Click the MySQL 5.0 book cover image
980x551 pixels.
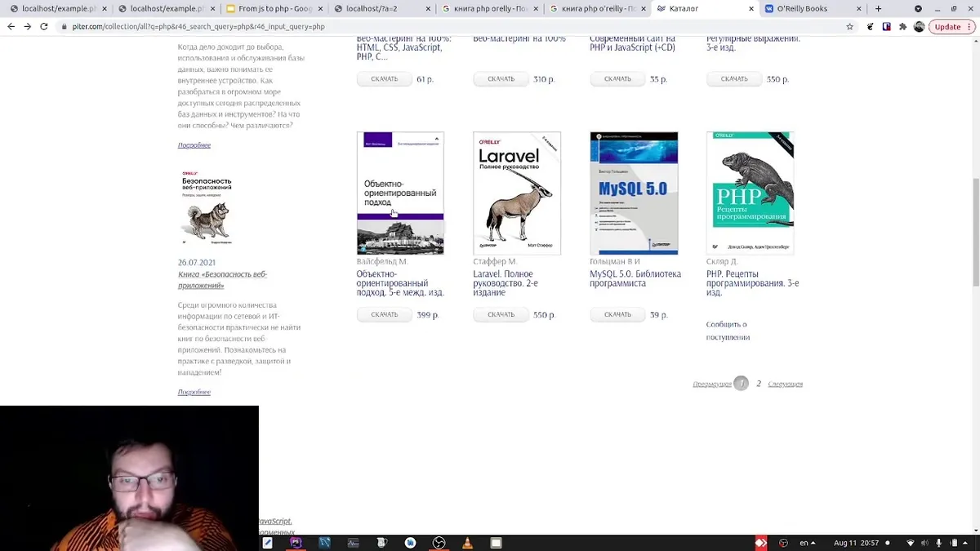[634, 193]
